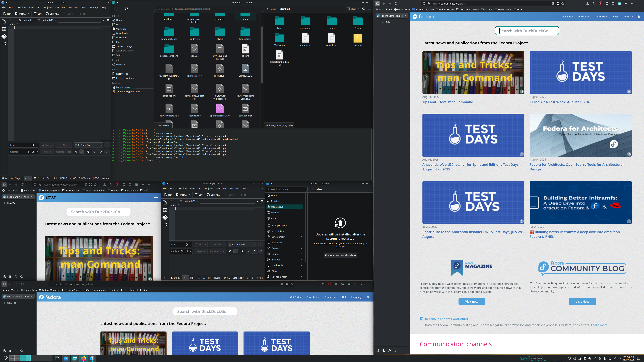The height and width of the screenshot is (362, 644).
Task: Click match case icon in top-left Kate search
Action: point(76,152)
